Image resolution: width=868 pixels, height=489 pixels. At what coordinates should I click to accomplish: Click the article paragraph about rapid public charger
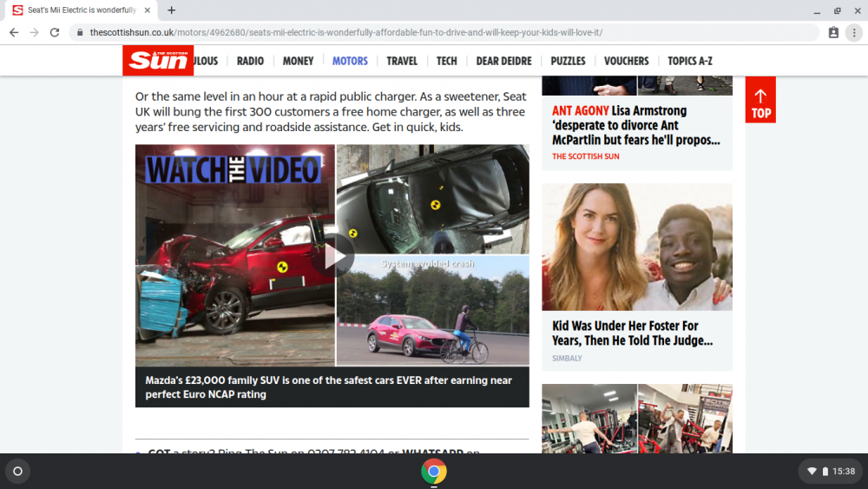coord(331,112)
